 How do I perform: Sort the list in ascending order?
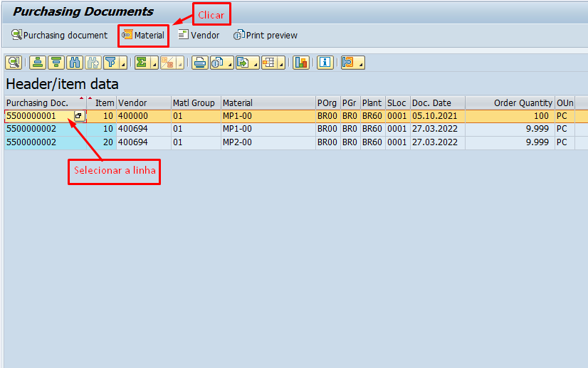coord(37,63)
